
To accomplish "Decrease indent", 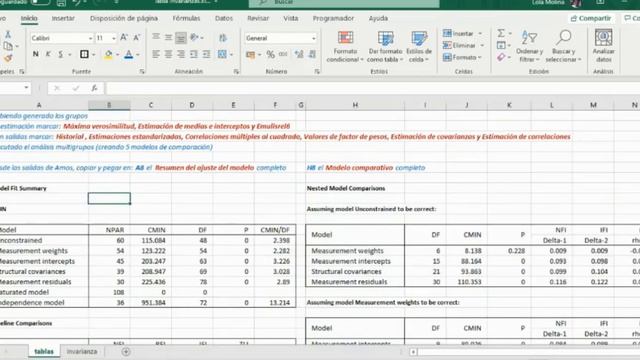I will click(x=194, y=54).
